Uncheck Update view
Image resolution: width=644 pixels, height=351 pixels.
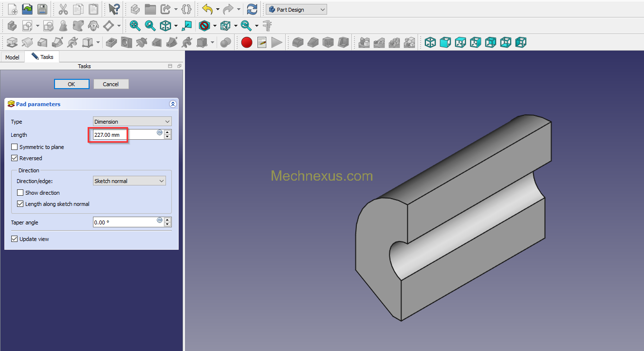click(x=14, y=239)
